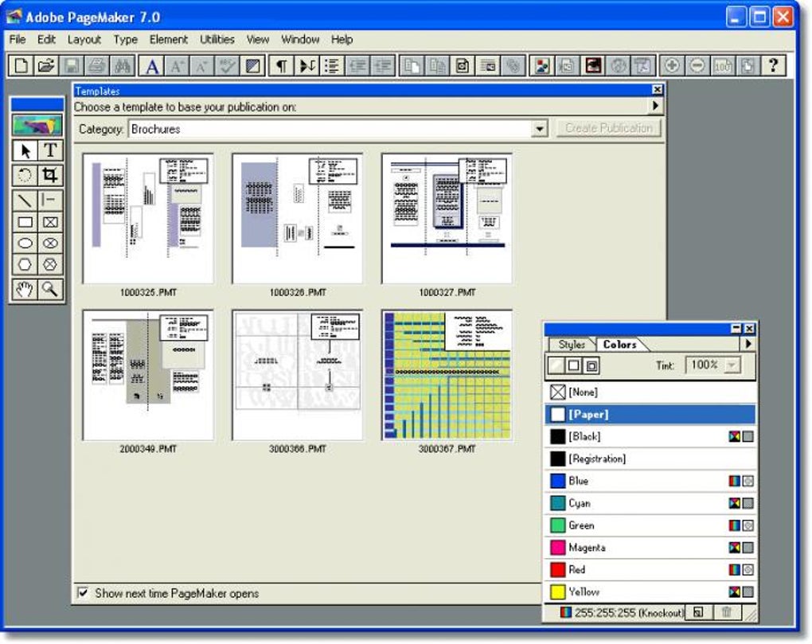Image resolution: width=812 pixels, height=644 pixels.
Task: Click the paragraph mark toolbar icon
Action: point(281,66)
